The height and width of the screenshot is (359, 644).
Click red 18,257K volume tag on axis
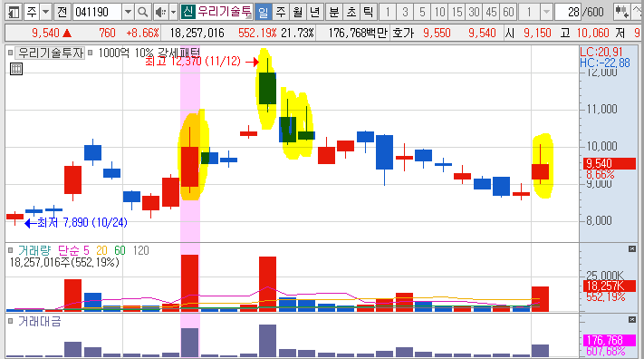click(610, 286)
